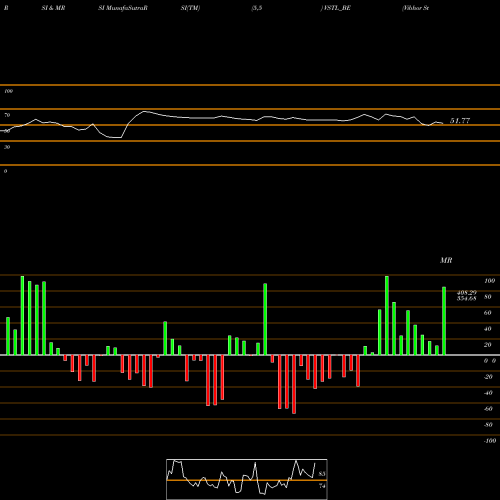
Task: Click the 20 label on the MR axis
Action: click(488, 345)
